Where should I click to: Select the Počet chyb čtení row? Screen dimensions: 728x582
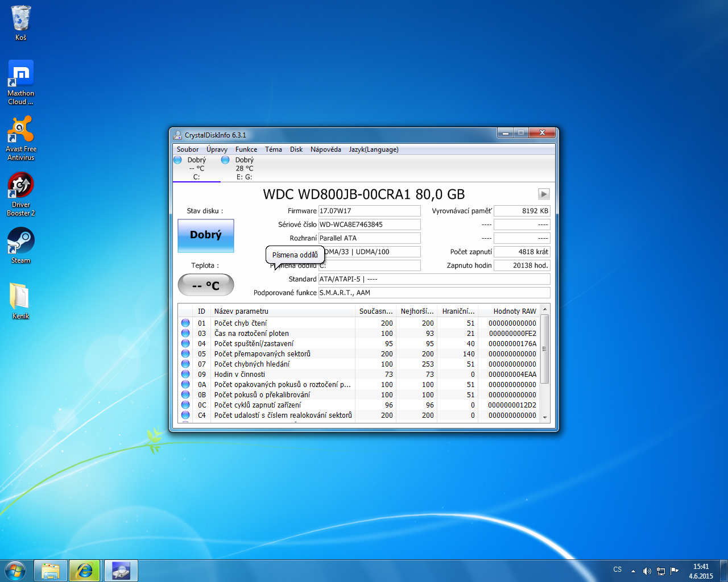coord(359,323)
